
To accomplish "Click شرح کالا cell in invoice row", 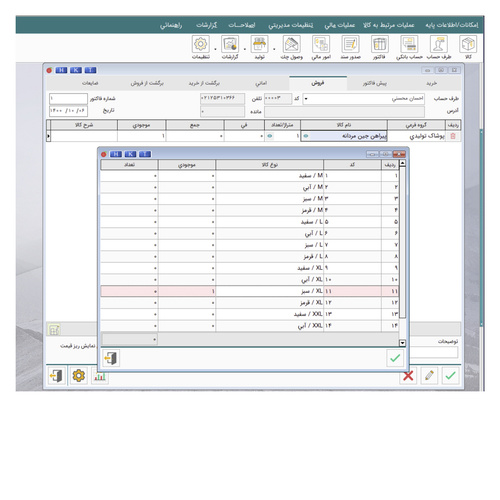I will [x=84, y=136].
